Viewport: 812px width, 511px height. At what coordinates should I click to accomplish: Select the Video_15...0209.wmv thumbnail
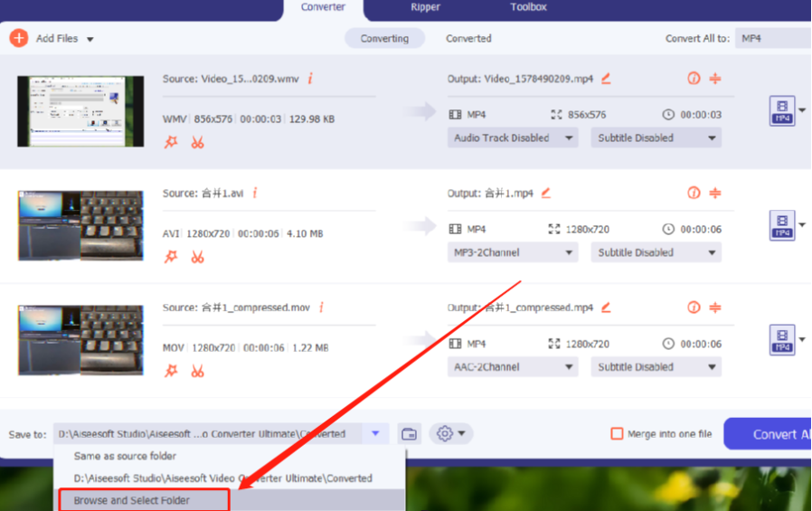(x=80, y=111)
